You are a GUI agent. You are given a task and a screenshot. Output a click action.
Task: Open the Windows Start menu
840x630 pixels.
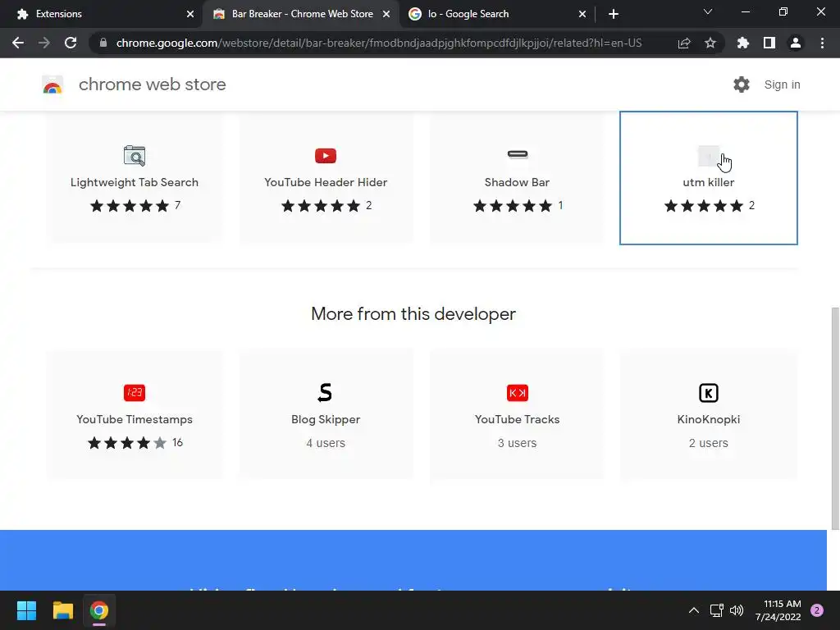click(x=26, y=610)
